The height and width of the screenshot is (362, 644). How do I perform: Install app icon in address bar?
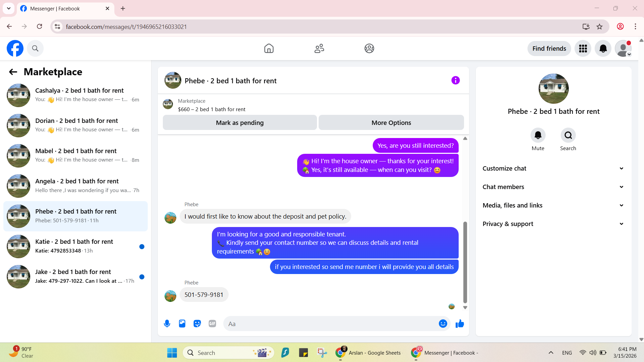tap(586, 27)
